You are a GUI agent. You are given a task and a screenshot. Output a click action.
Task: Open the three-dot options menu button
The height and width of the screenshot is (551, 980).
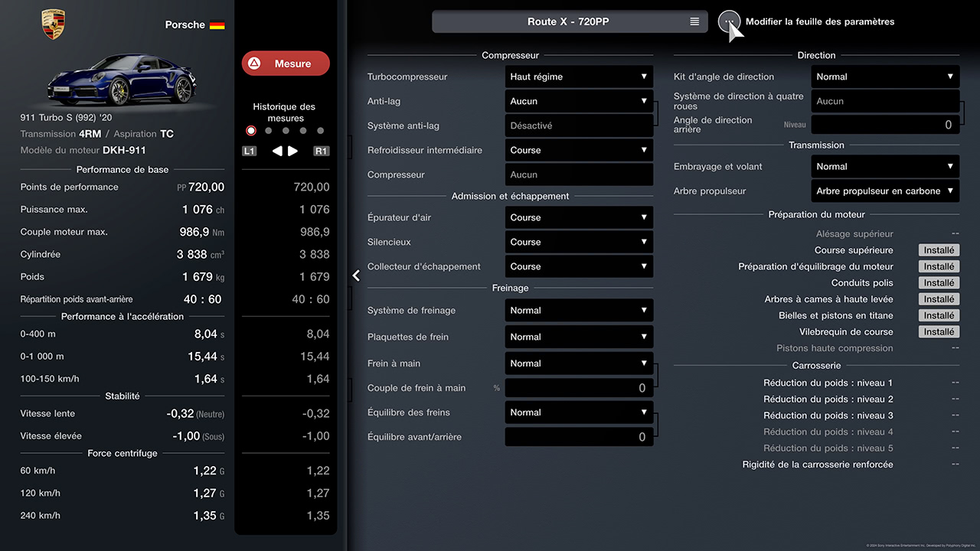point(729,21)
